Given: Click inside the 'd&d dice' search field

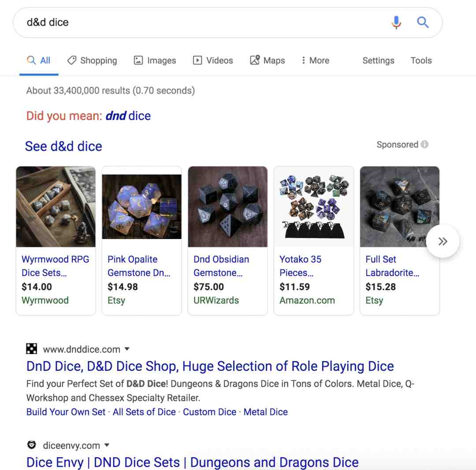Looking at the screenshot, I should tap(201, 22).
